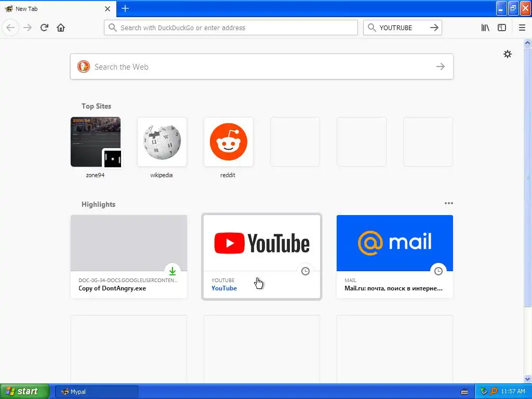Click the system clock showing 11:57 AM
532x399 pixels.
(513, 392)
